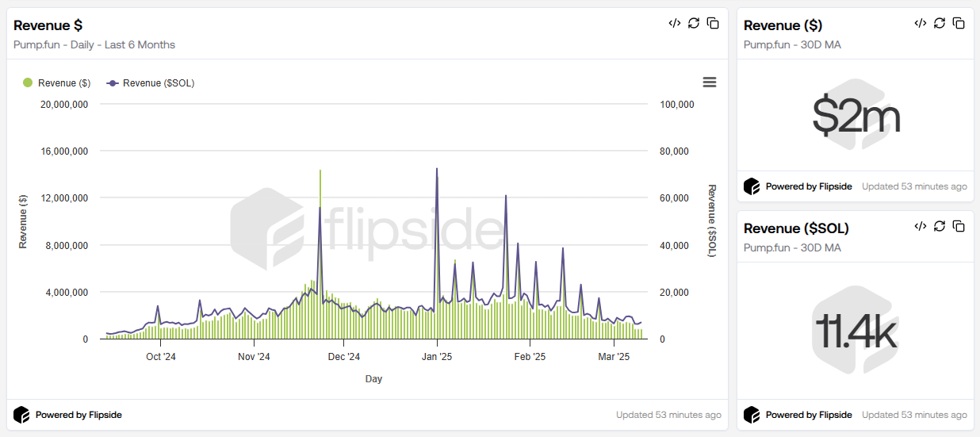Click the main chart's Updated 53 minutes ago timestamp

[x=668, y=415]
